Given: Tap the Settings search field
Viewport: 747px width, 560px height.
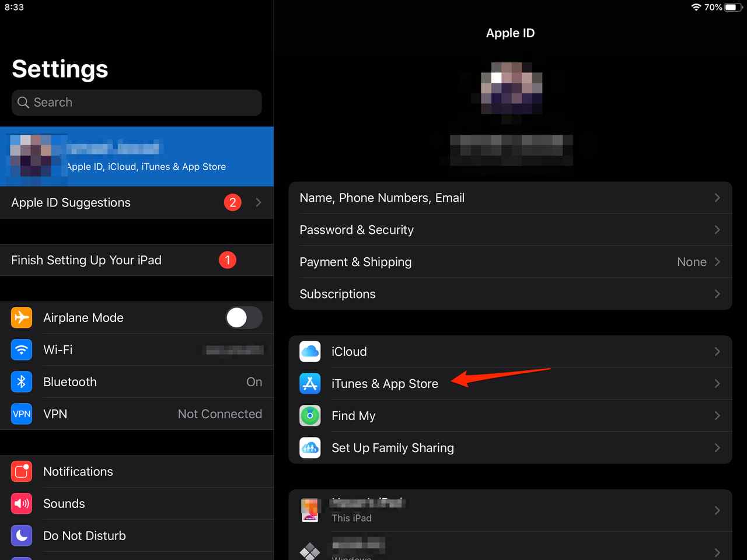Looking at the screenshot, I should (137, 102).
